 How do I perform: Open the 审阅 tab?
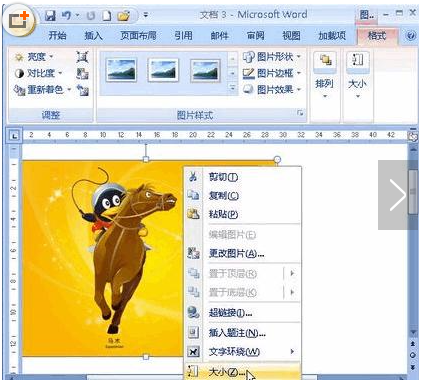pos(255,35)
